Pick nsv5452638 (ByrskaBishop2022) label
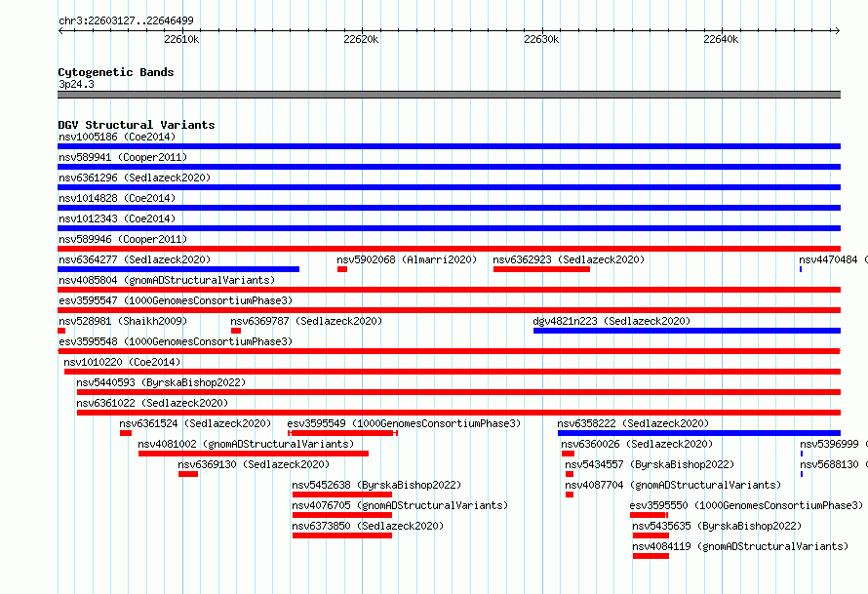Screen dimensions: 868x594 [376, 485]
